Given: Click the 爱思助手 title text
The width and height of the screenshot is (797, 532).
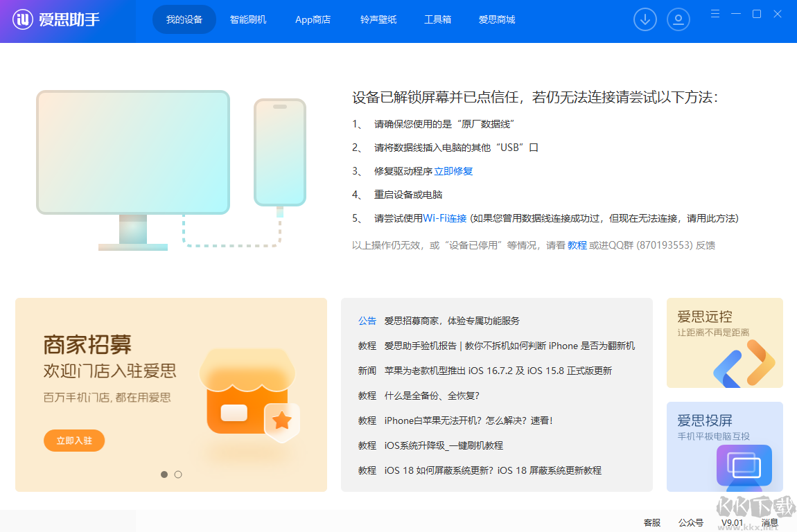Looking at the screenshot, I should pyautogui.click(x=69, y=20).
